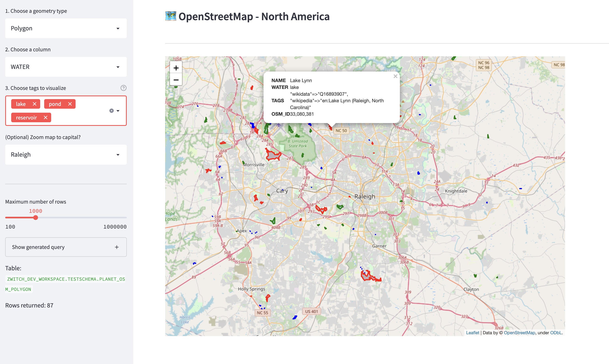Image resolution: width=609 pixels, height=364 pixels.
Task: Zoom out on the map
Action: click(176, 80)
